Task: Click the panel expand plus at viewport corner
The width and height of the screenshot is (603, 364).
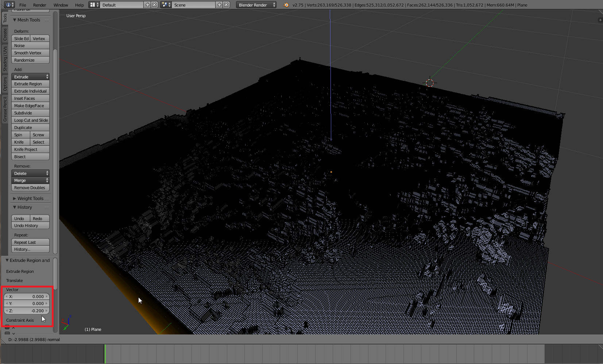Action: [x=600, y=20]
